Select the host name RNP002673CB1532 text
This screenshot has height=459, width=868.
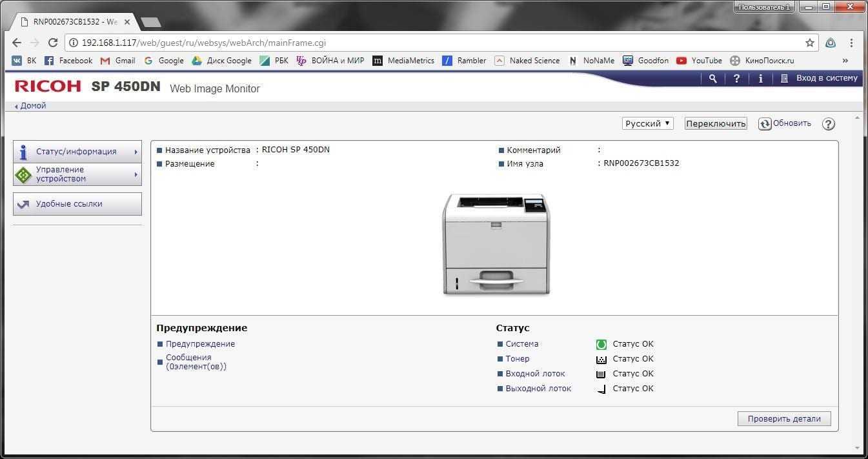pyautogui.click(x=641, y=163)
